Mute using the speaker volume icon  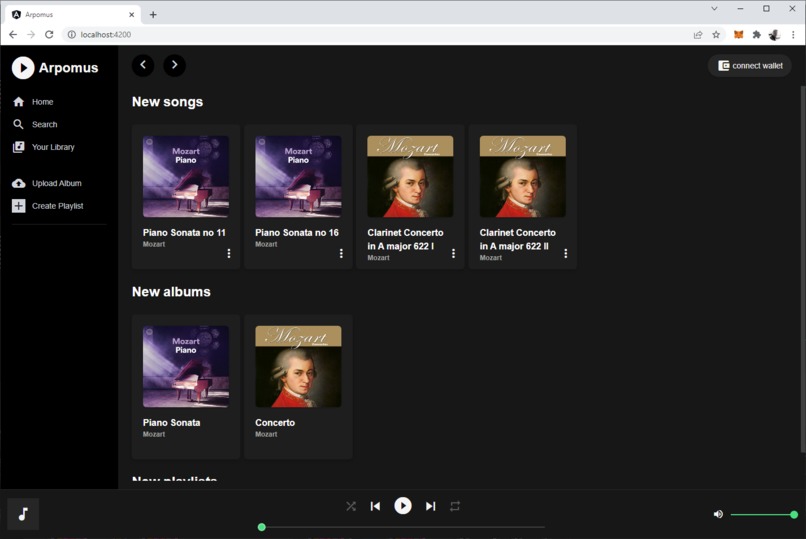pyautogui.click(x=718, y=514)
